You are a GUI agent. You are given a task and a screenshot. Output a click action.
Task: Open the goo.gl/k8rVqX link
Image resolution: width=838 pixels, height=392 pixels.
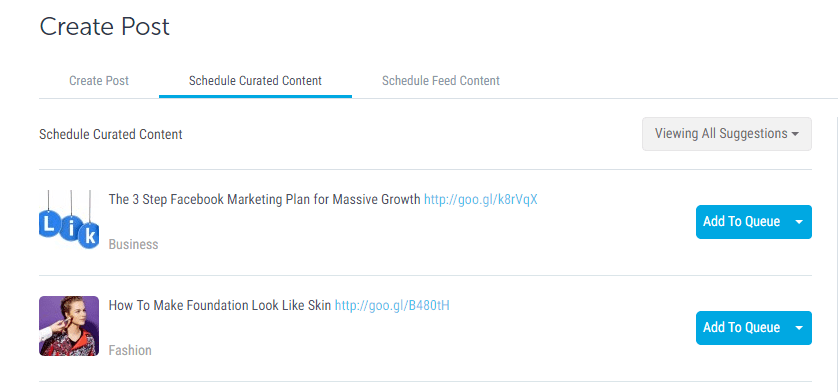click(481, 199)
